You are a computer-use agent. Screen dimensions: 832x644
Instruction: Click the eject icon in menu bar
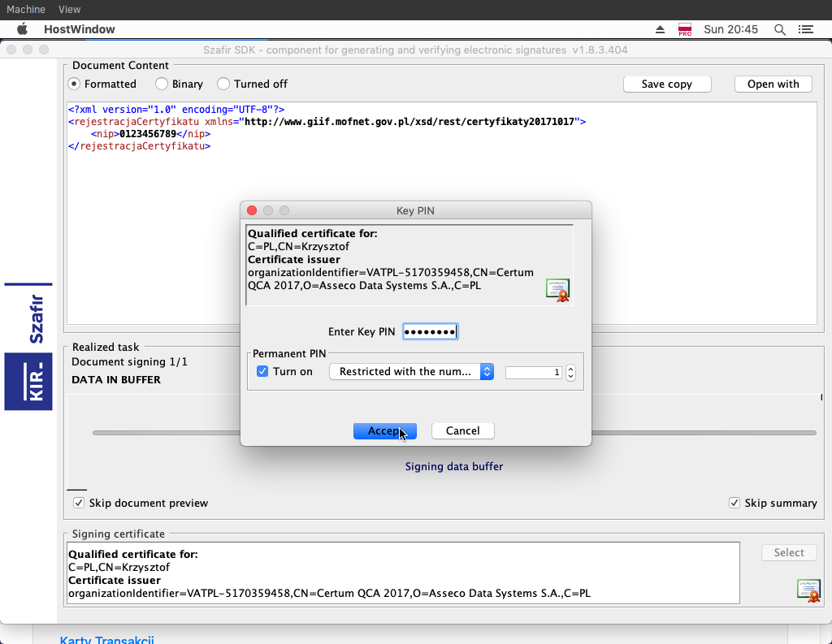tap(661, 29)
